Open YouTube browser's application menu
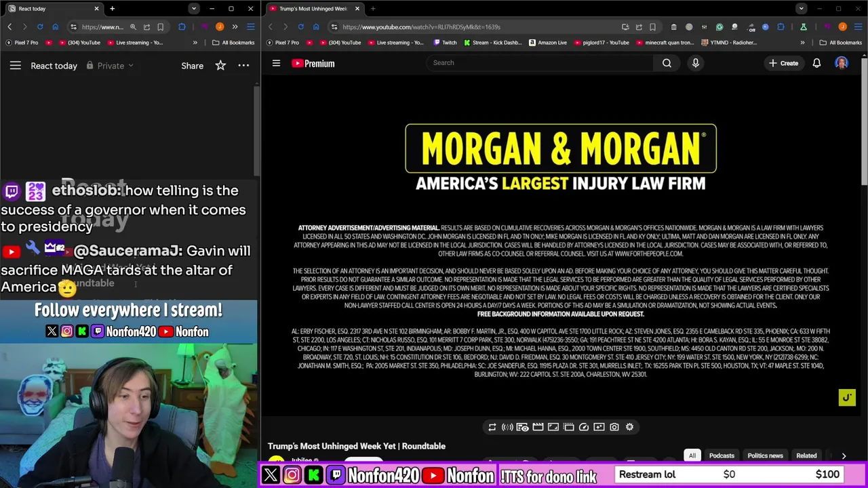Image resolution: width=868 pixels, height=488 pixels. click(858, 26)
